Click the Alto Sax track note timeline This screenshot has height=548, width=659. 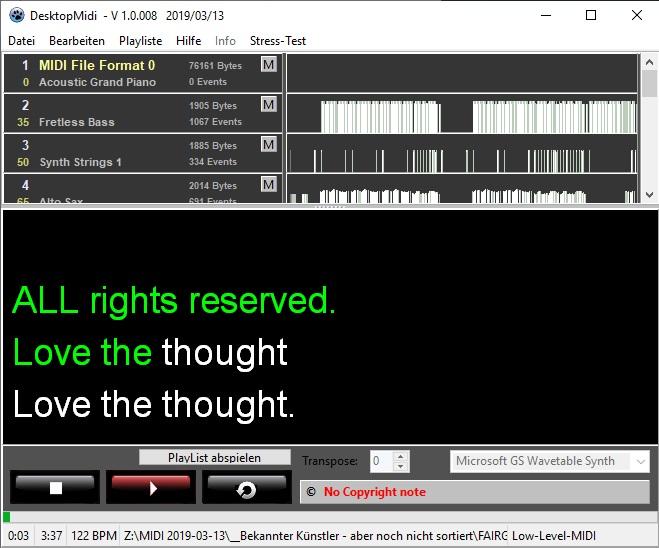coord(462,189)
